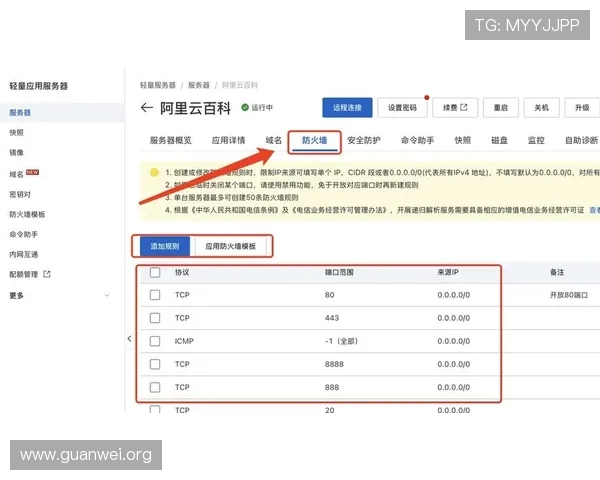Screen dimensions: 600x480
Task: Open external link icon next to 配额管理
Action: coord(47,274)
